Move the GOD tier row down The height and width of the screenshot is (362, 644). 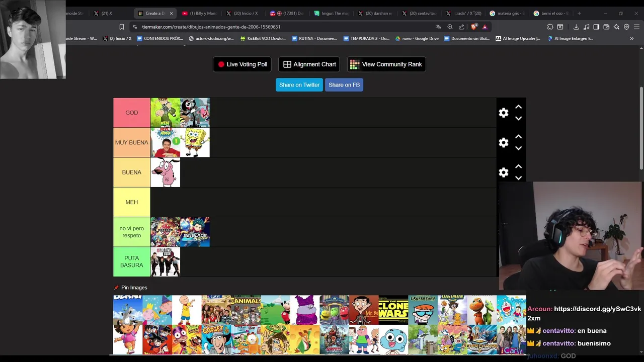(x=518, y=119)
